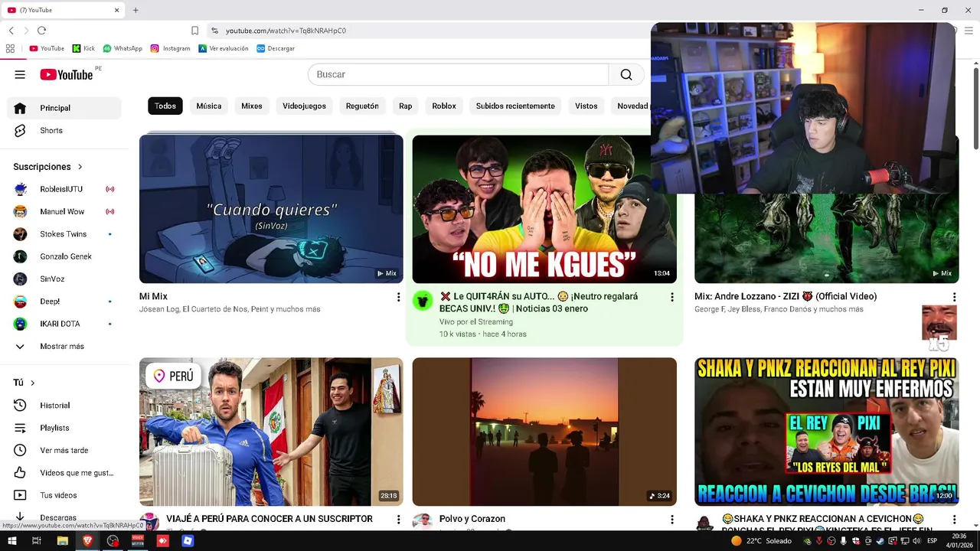980x551 pixels.
Task: Click the Noticias video channel avatar
Action: point(423,301)
